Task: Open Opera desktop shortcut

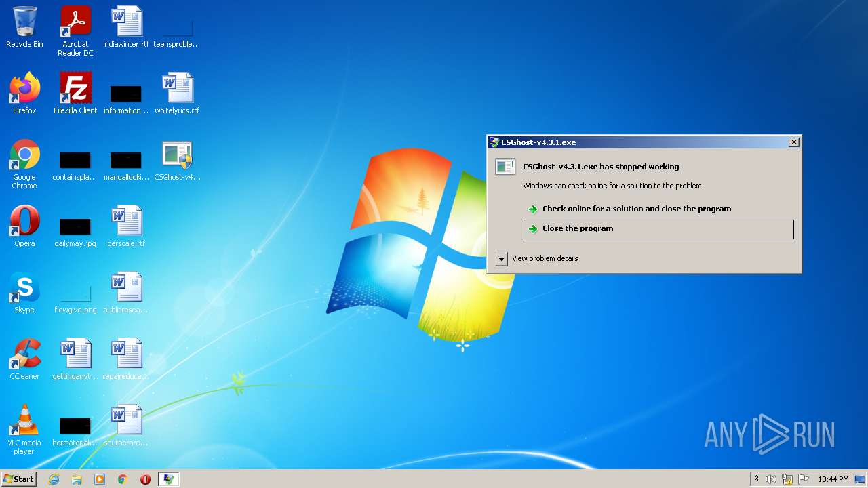Action: pos(24,226)
